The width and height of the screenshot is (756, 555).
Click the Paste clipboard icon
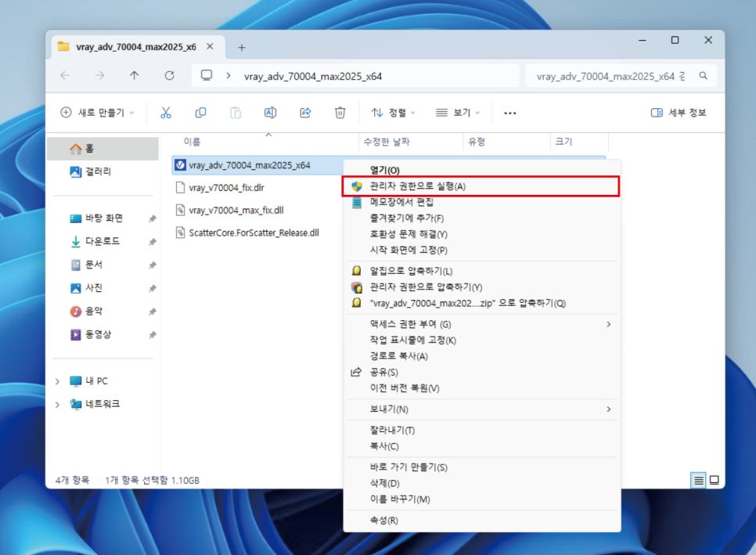pyautogui.click(x=236, y=113)
